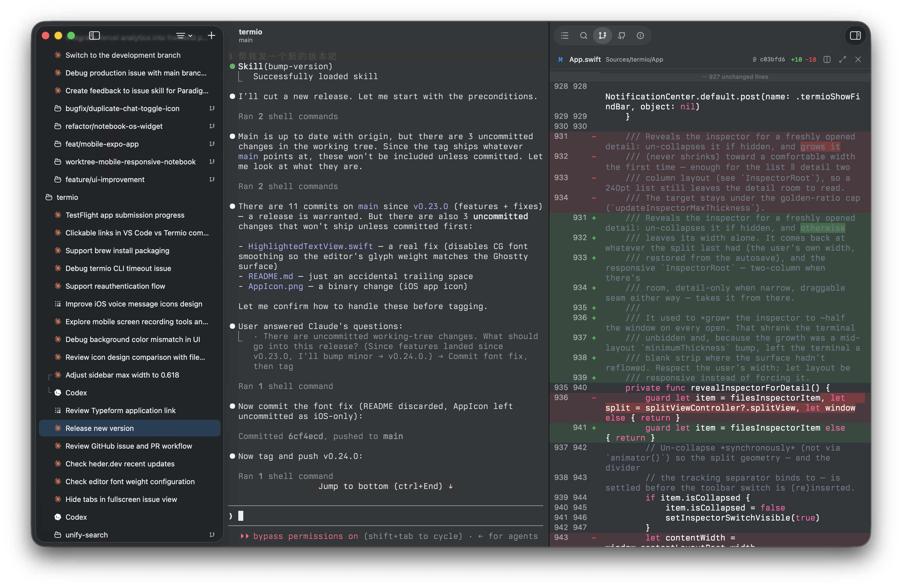Click branch icon beside bugfix/duplicate-chat-toggle-icon

point(212,108)
